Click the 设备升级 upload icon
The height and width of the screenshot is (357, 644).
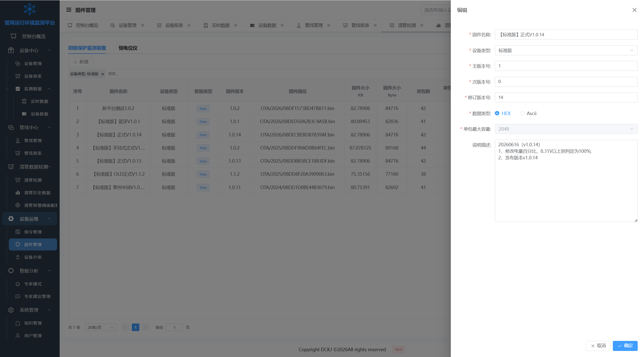click(x=18, y=257)
